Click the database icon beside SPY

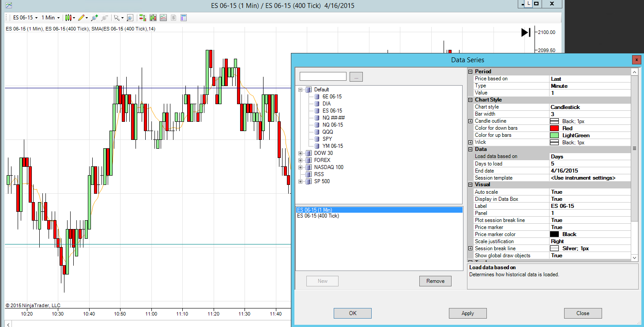click(317, 139)
